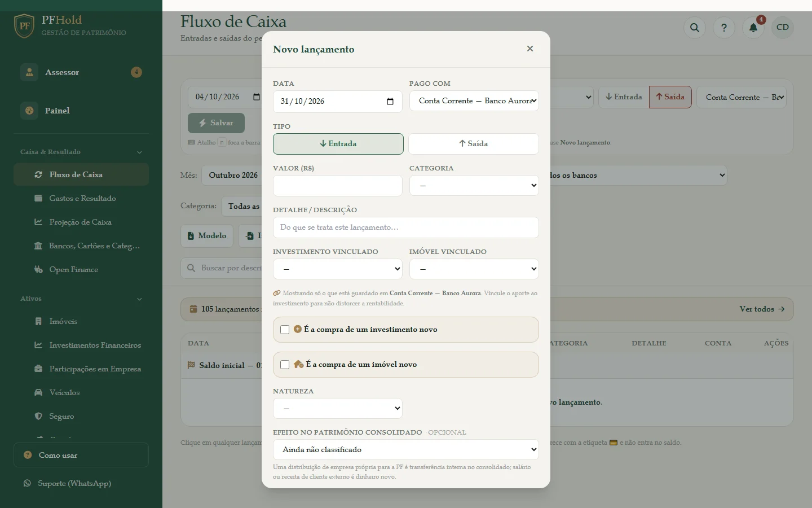Click the Salvar button in background
812x508 pixels.
coord(217,123)
